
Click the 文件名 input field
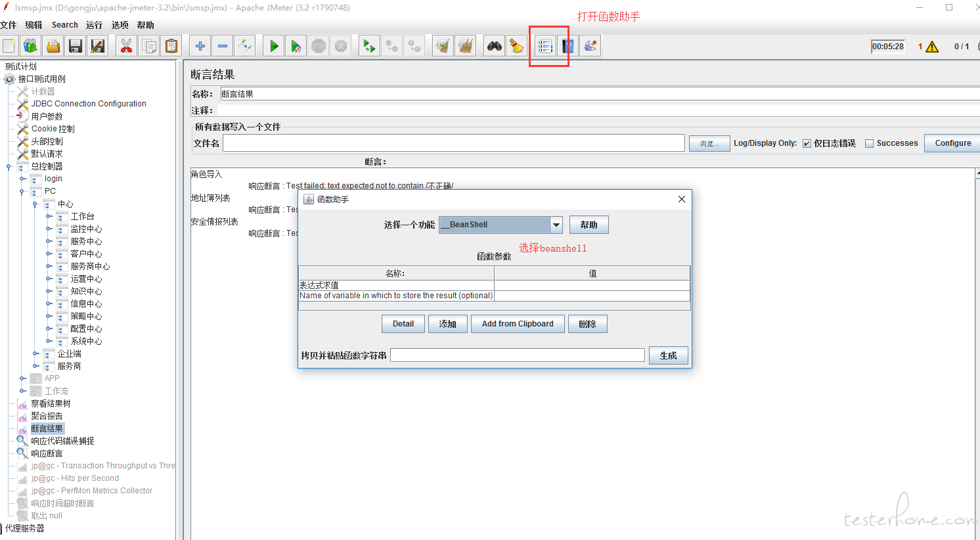454,143
